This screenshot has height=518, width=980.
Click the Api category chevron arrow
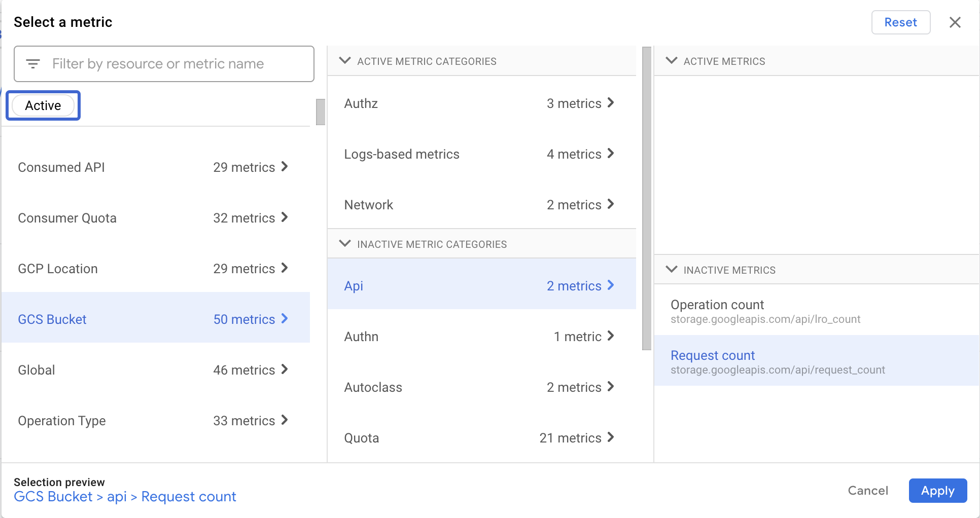coord(611,285)
